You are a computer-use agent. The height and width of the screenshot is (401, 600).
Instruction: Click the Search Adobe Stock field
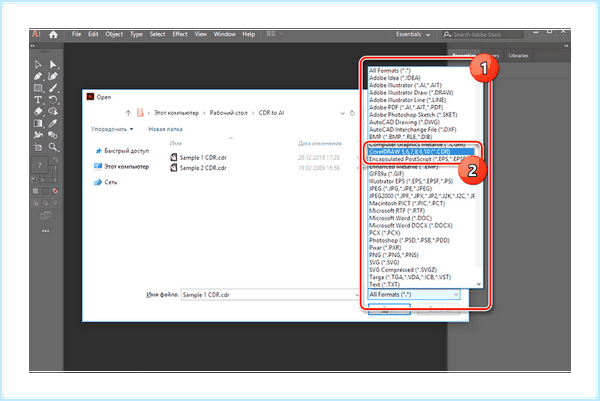[x=483, y=35]
